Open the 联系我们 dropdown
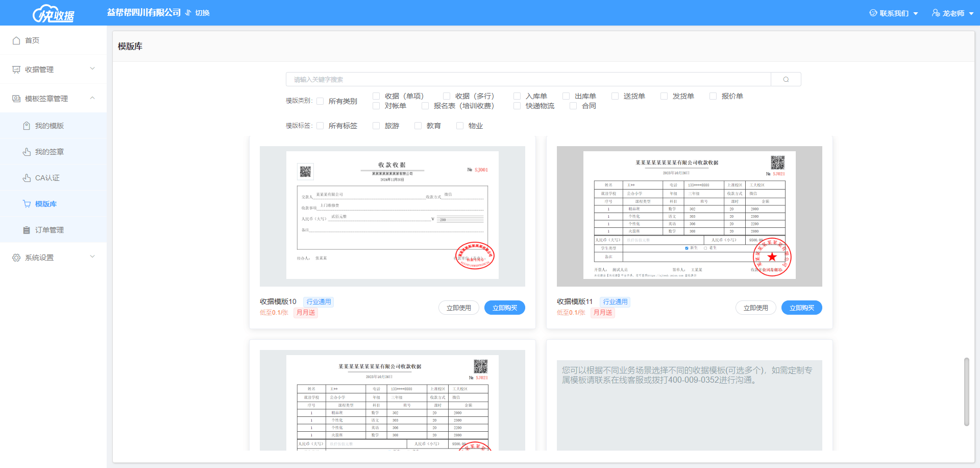The width and height of the screenshot is (980, 468). tap(893, 13)
